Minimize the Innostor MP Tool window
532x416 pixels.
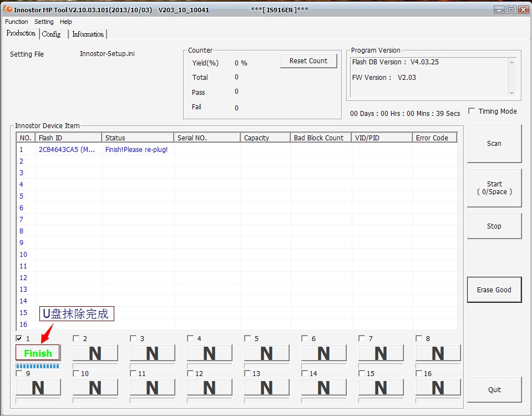(499, 10)
